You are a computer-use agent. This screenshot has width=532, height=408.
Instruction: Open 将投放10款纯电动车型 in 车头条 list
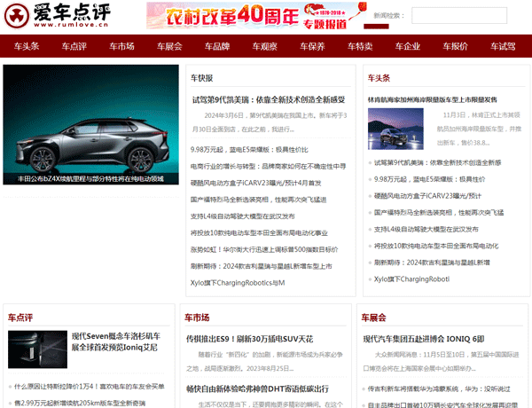(x=436, y=246)
